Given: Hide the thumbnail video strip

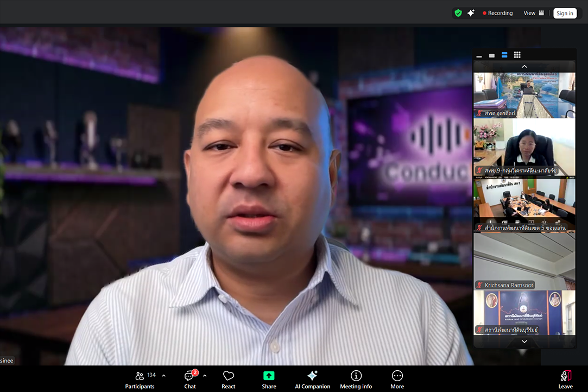Looking at the screenshot, I should point(479,55).
